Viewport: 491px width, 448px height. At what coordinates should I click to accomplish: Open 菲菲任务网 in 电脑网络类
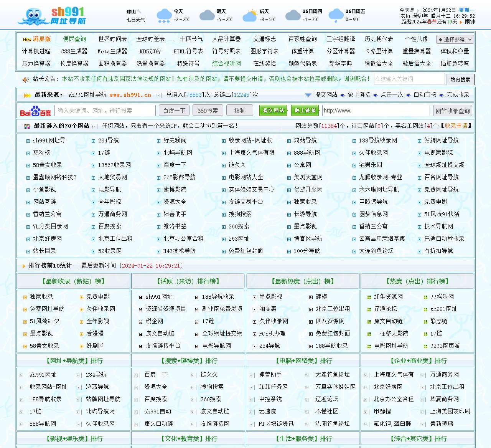[273, 387]
